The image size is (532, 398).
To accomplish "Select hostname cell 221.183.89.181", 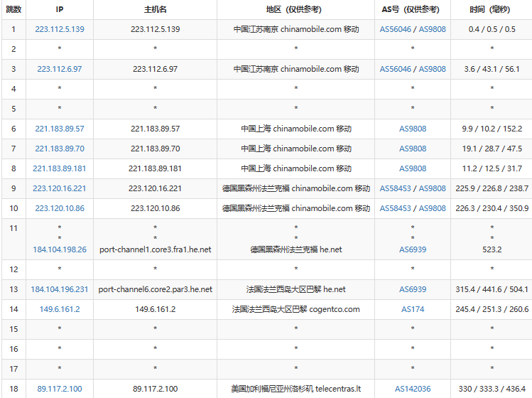I will click(155, 168).
